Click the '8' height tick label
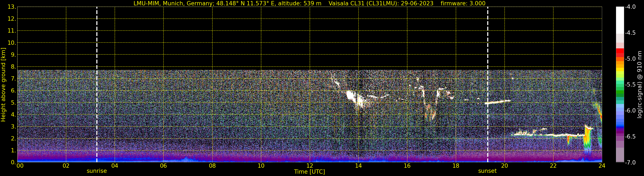The image size is (644, 176). (x=13, y=67)
